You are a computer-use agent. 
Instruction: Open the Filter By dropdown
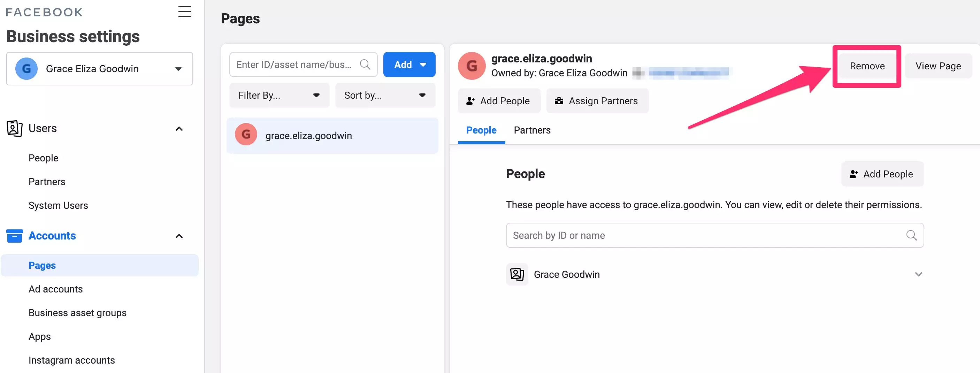click(x=279, y=95)
